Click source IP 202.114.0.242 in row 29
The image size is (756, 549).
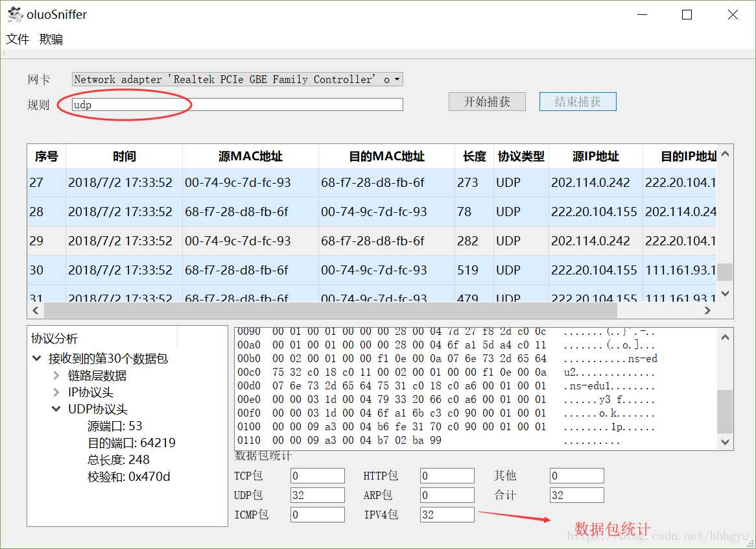(x=591, y=241)
